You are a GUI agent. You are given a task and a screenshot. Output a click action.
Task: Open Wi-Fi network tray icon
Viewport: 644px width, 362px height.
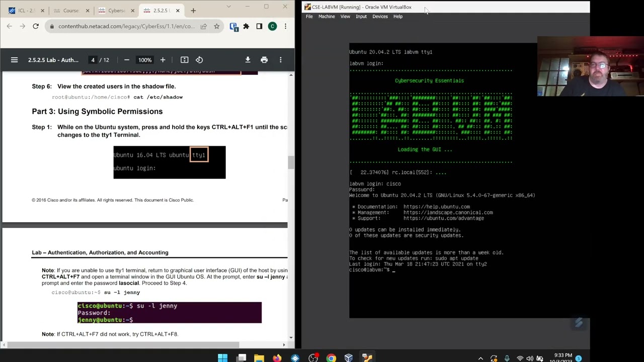520,358
